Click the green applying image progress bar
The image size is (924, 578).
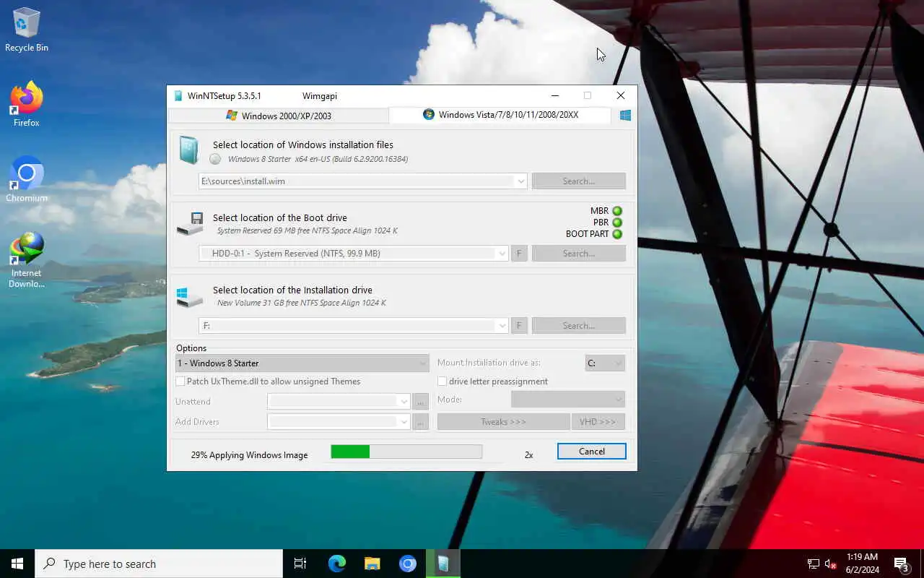tap(406, 452)
